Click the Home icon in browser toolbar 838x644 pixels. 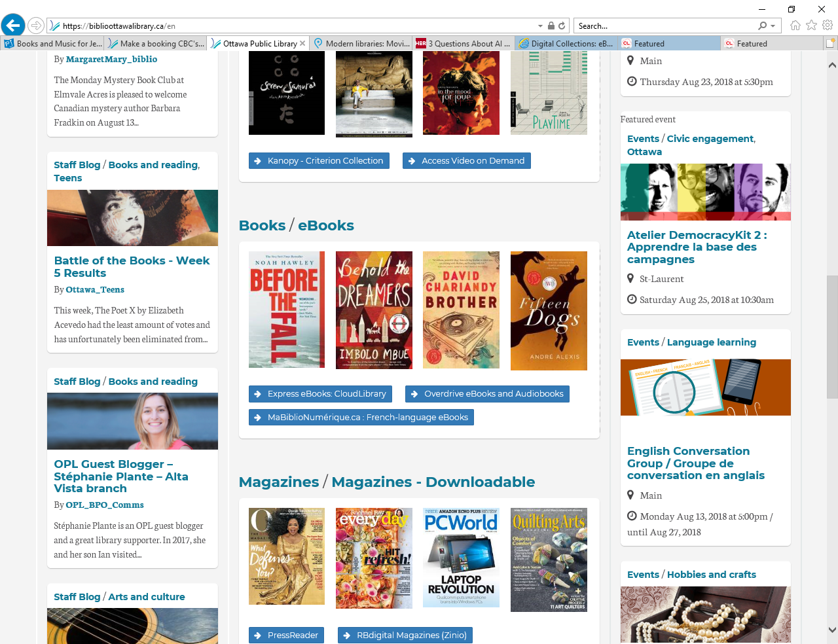(795, 25)
